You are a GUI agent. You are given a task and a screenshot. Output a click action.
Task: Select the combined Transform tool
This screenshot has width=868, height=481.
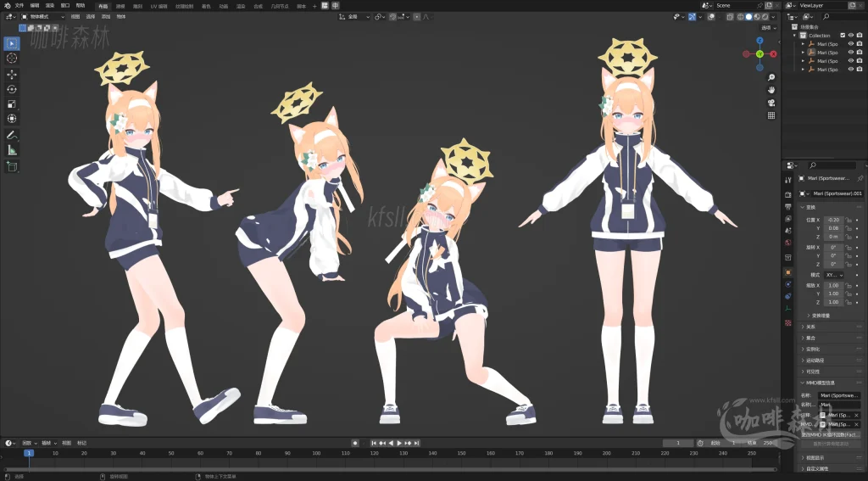[12, 119]
